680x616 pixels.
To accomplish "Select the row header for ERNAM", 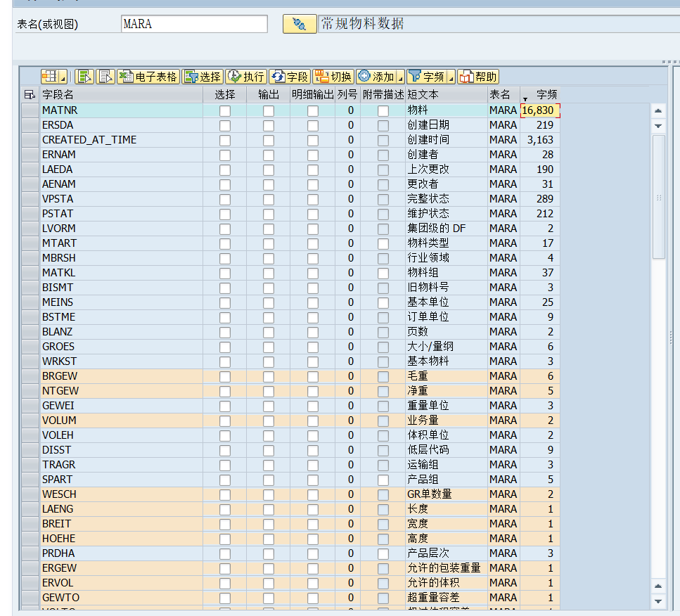I will coord(30,155).
